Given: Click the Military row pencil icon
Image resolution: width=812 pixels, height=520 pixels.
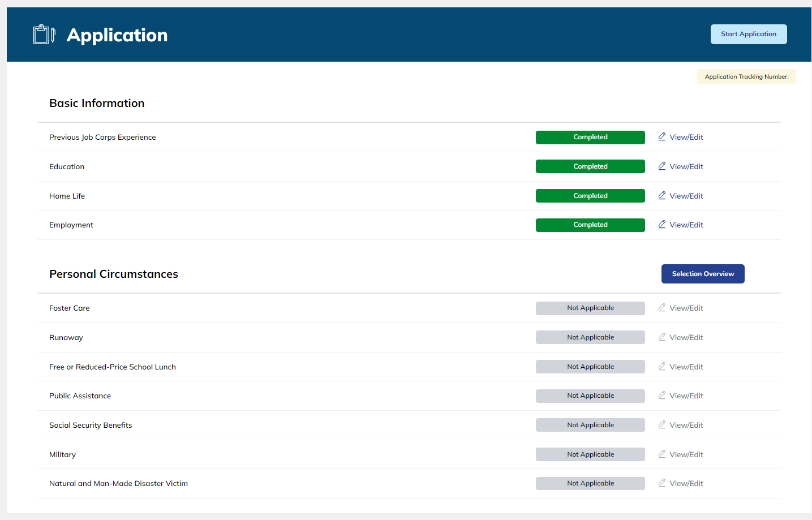Looking at the screenshot, I should pos(661,454).
